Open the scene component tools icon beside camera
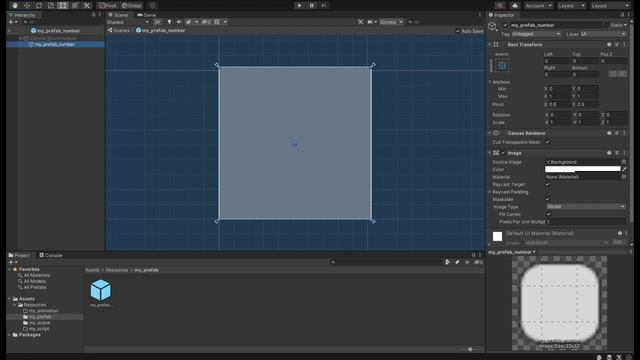Image resolution: width=640 pixels, height=360 pixels. click(x=360, y=22)
